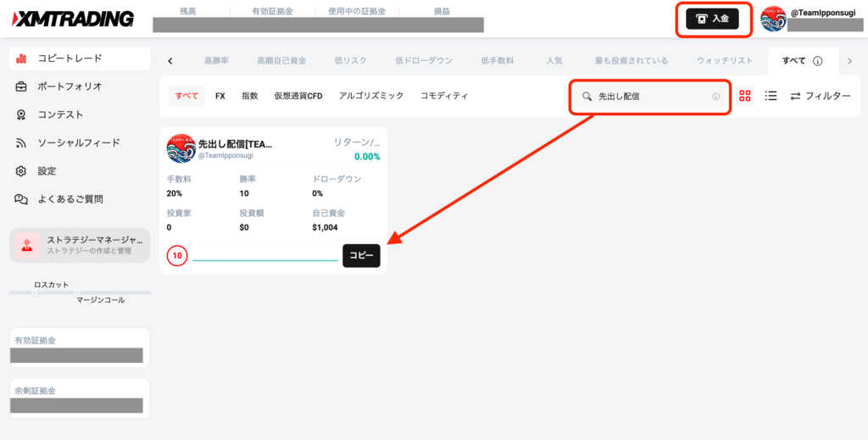Open the @TeamIpponsugi profile avatar in header

[x=773, y=19]
